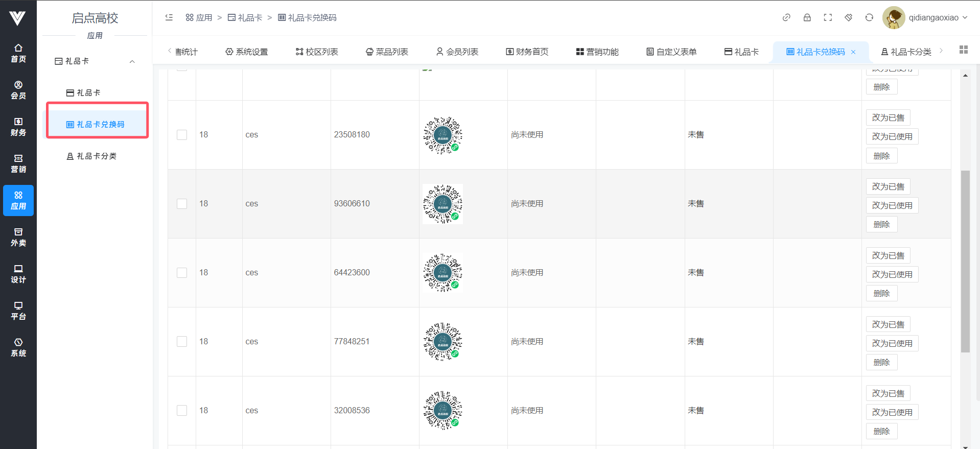
Task: Click the tab grid icon at far right
Action: click(964, 50)
